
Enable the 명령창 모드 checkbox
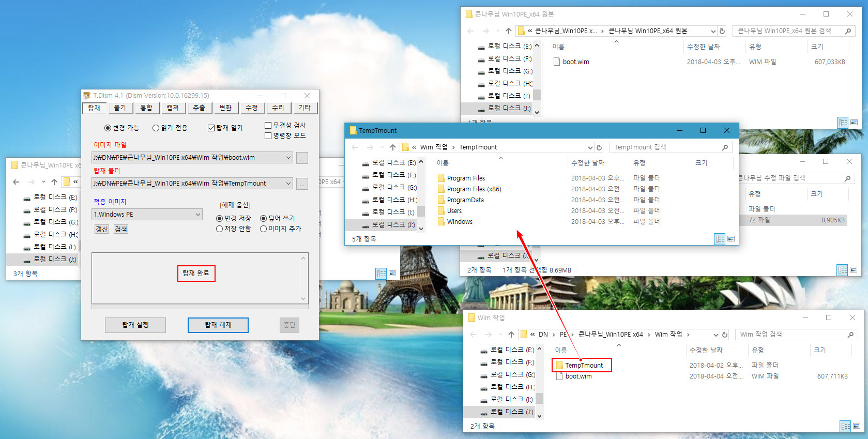coord(268,135)
